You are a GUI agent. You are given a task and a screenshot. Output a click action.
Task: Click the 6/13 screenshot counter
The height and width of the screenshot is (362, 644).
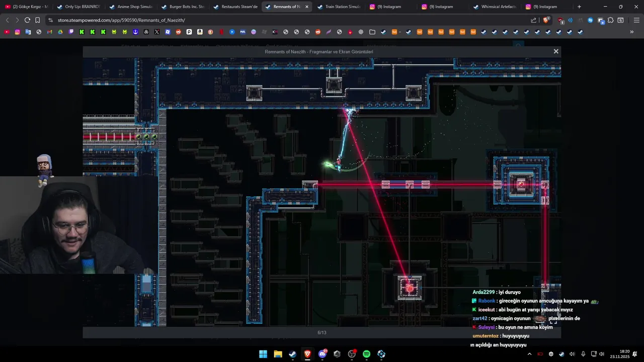tap(322, 332)
